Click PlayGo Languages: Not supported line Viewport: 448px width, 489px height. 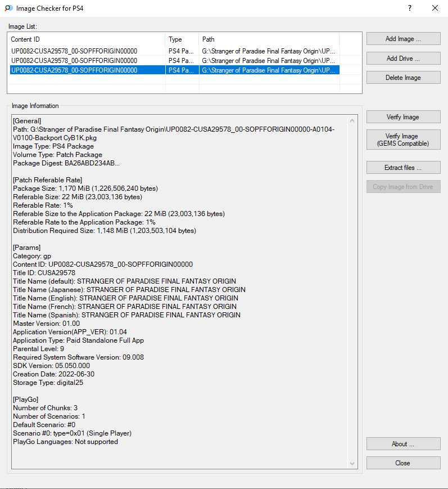coord(65,442)
